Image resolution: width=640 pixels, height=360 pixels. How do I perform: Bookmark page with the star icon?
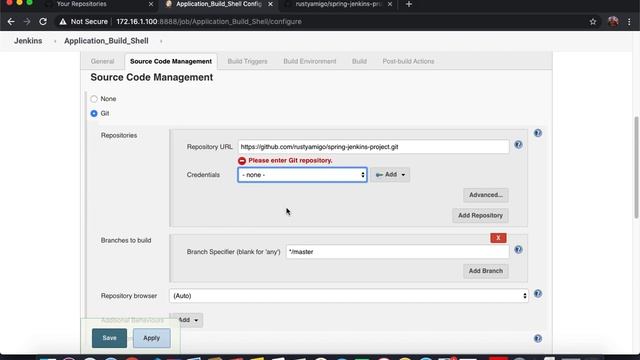pos(593,22)
